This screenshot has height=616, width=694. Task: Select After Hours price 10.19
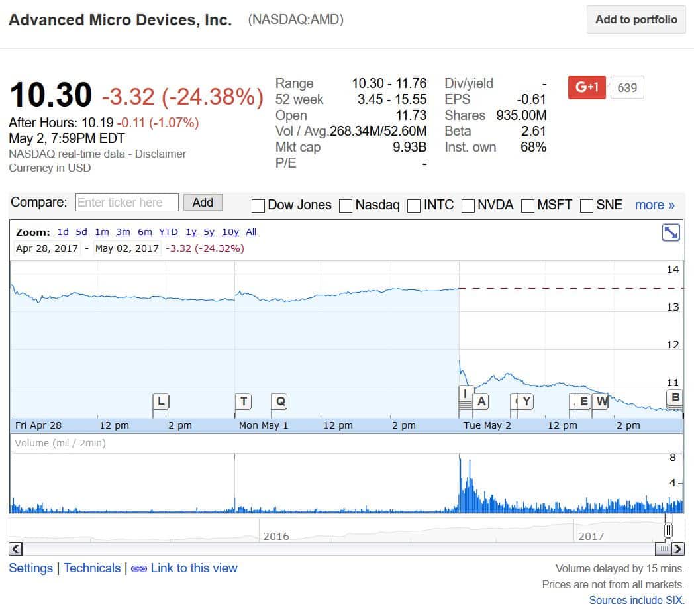[97, 123]
